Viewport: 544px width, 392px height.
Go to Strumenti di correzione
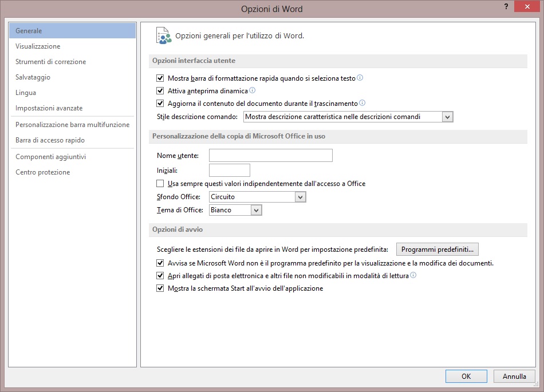point(72,62)
